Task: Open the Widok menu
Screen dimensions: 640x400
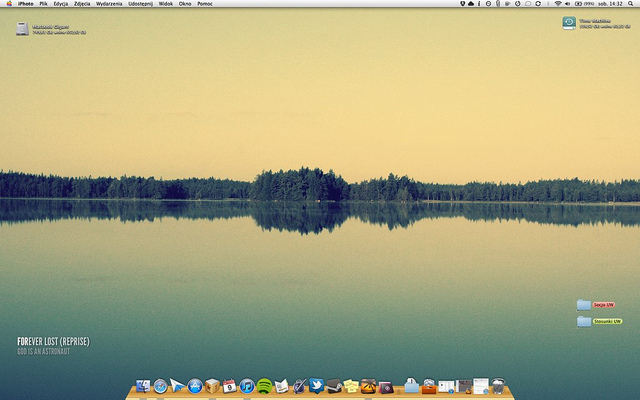Action: point(166,4)
